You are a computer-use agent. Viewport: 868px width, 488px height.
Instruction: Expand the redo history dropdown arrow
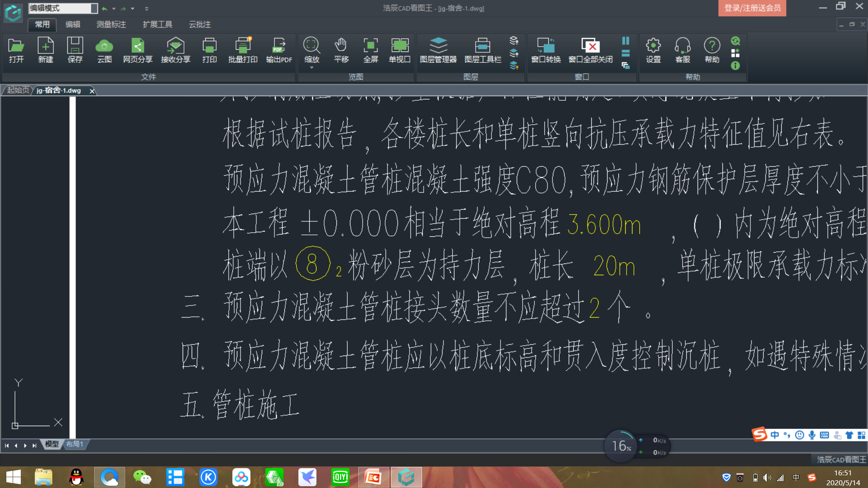[x=133, y=9]
